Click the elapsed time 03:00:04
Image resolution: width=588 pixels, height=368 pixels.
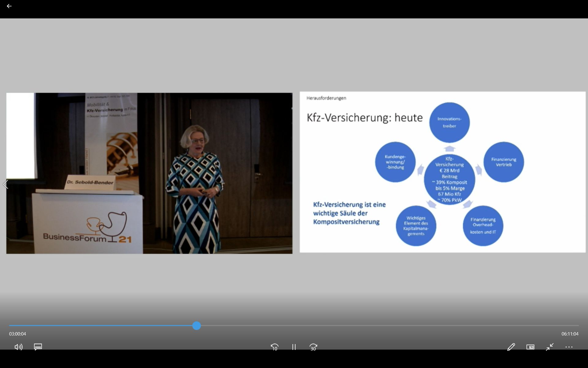(17, 334)
